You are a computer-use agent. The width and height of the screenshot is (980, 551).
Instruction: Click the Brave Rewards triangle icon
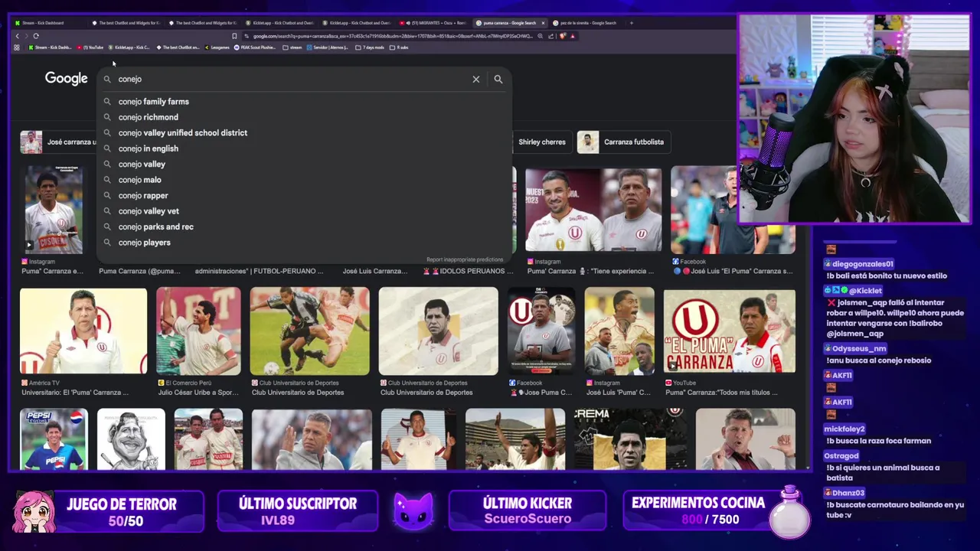tap(572, 36)
